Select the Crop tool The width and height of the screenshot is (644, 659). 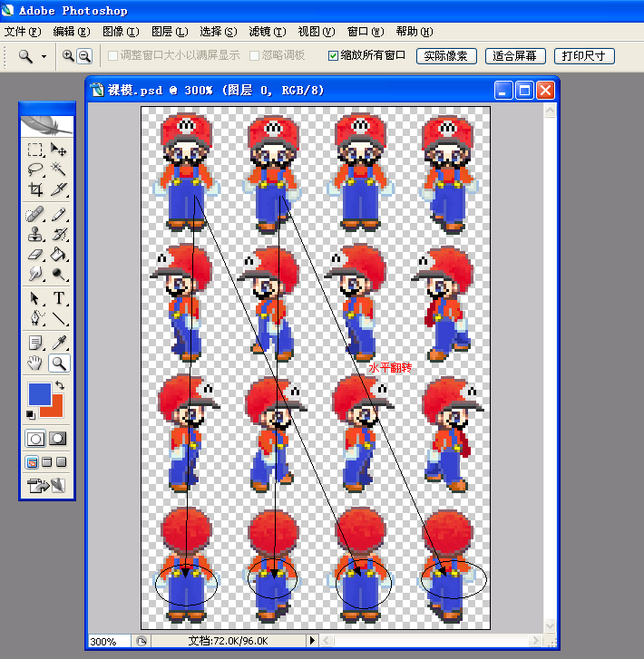tap(35, 189)
